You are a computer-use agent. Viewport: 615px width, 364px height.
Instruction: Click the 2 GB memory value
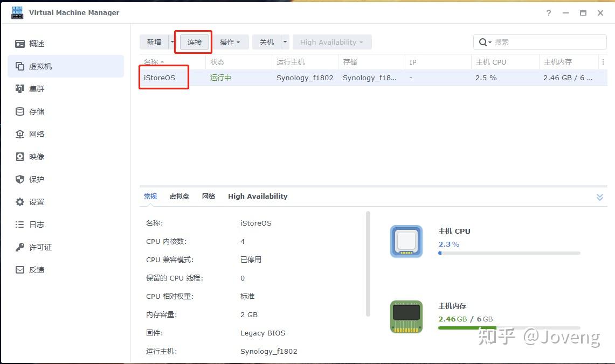[x=249, y=314]
